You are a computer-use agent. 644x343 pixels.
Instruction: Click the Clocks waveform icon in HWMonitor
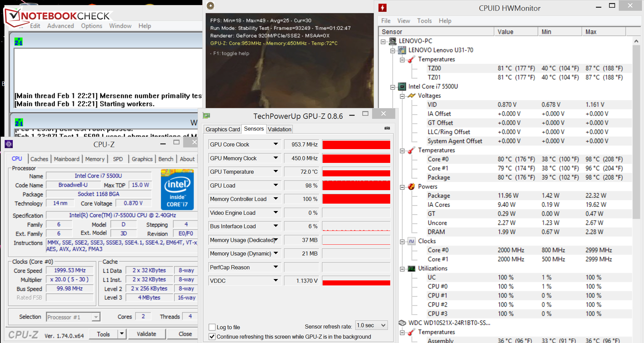click(x=411, y=241)
